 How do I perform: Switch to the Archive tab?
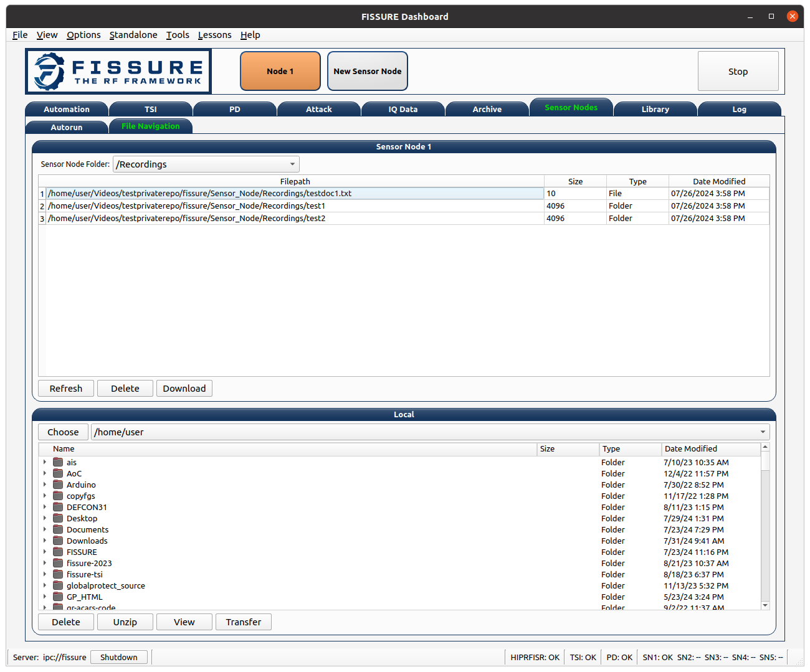[487, 110]
